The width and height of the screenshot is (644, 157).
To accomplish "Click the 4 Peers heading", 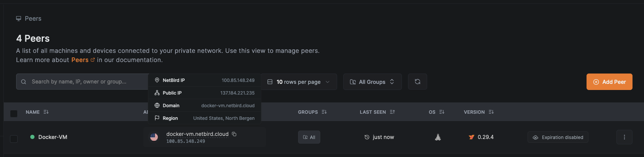I will pyautogui.click(x=33, y=38).
